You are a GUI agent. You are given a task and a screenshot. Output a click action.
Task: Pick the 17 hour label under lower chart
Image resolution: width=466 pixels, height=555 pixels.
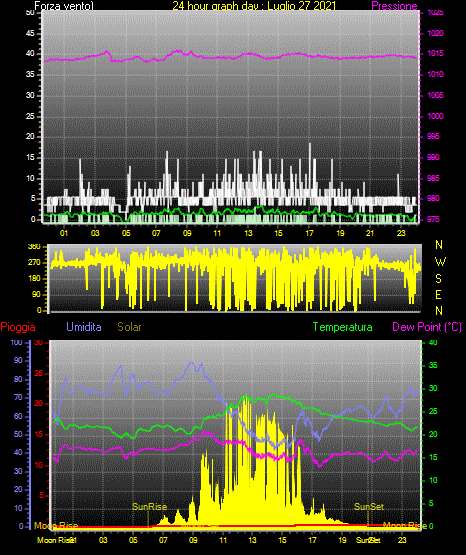tap(312, 540)
